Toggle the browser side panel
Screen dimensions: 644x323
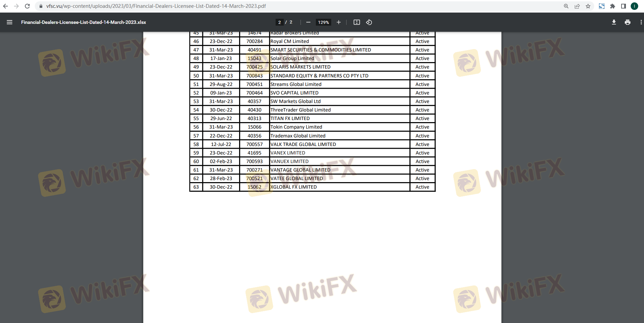624,6
